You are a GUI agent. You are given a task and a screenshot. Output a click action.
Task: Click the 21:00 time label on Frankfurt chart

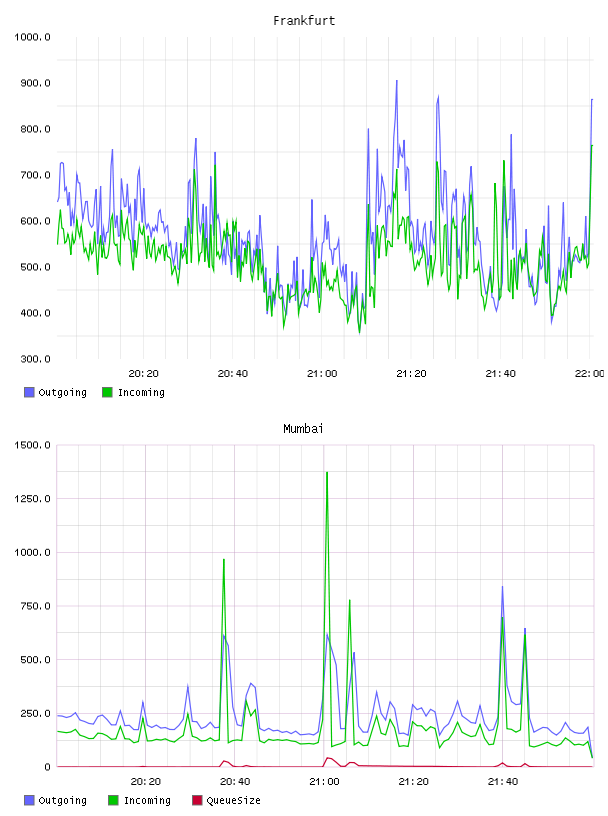(x=322, y=373)
